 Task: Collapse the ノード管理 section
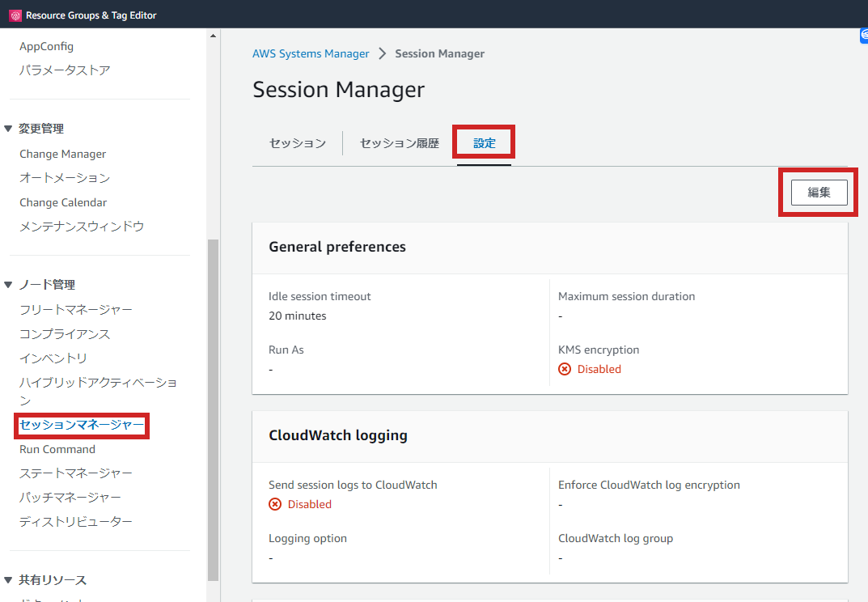[x=8, y=285]
